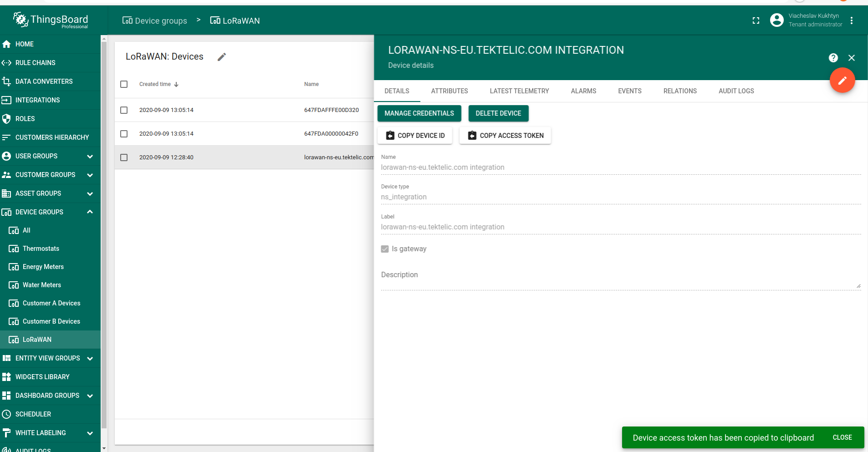This screenshot has width=868, height=452.
Task: Open Scheduler via its clock icon
Action: pyautogui.click(x=6, y=414)
